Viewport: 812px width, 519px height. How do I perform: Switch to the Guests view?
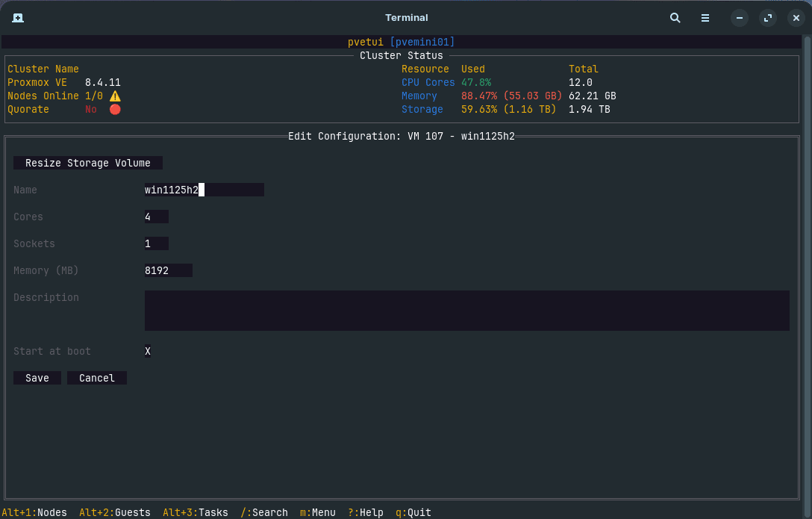(115, 512)
